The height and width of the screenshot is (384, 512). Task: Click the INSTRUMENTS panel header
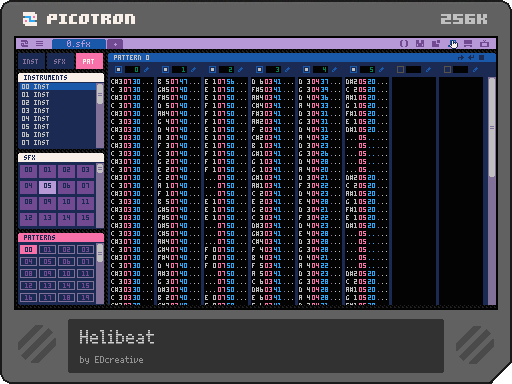coord(61,78)
